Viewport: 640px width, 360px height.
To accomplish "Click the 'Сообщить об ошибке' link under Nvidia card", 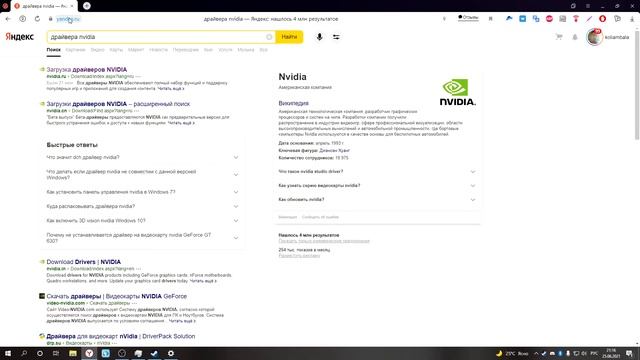I will tap(320, 217).
